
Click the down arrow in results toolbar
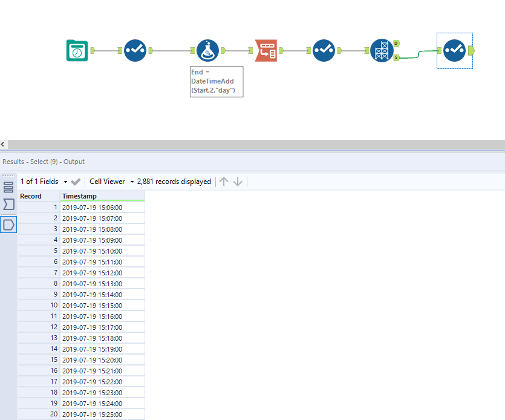point(238,182)
